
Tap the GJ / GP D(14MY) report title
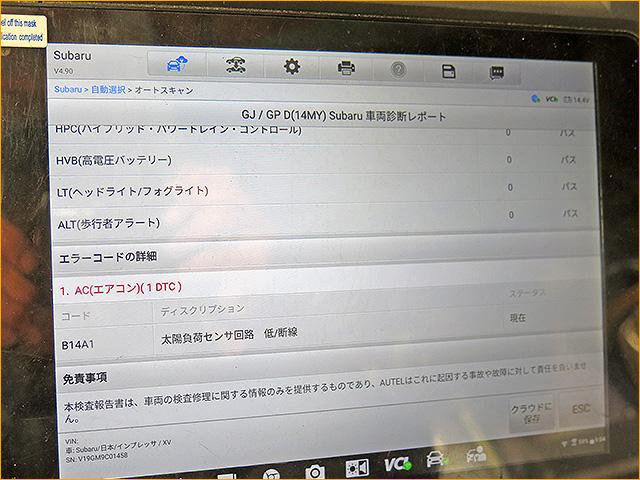(344, 116)
